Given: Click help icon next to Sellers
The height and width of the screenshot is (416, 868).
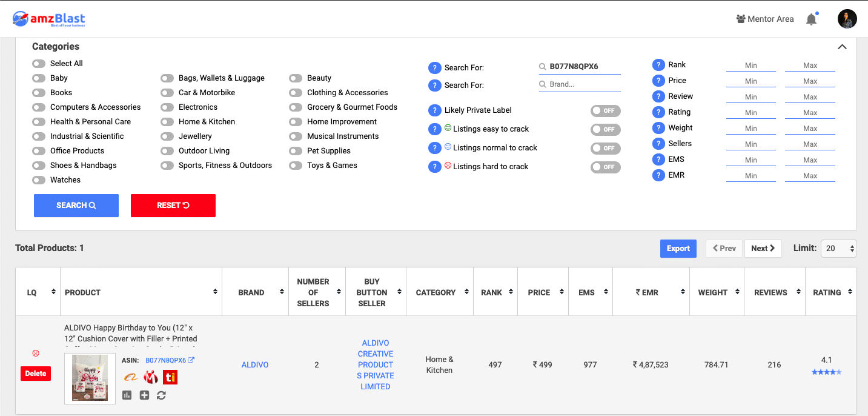Looking at the screenshot, I should coord(658,144).
